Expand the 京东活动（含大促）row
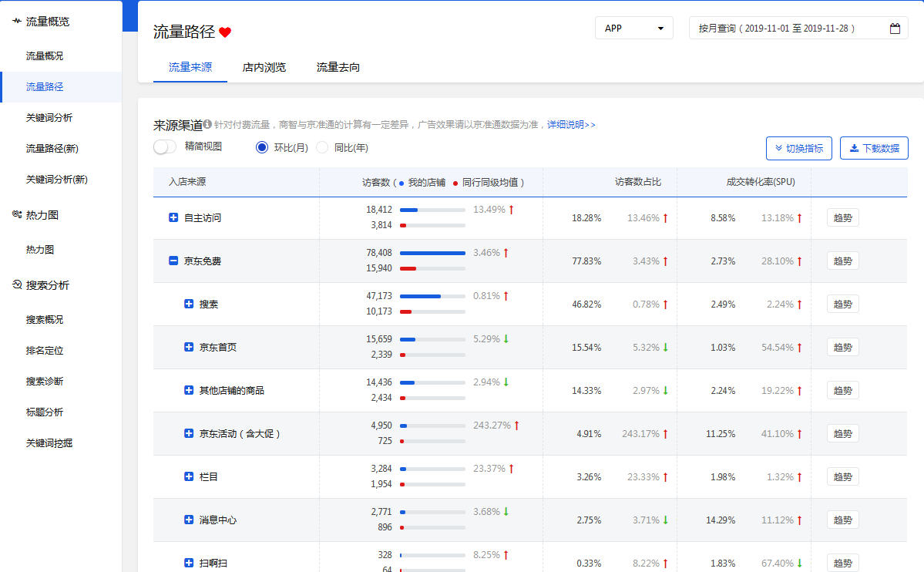 pos(189,434)
